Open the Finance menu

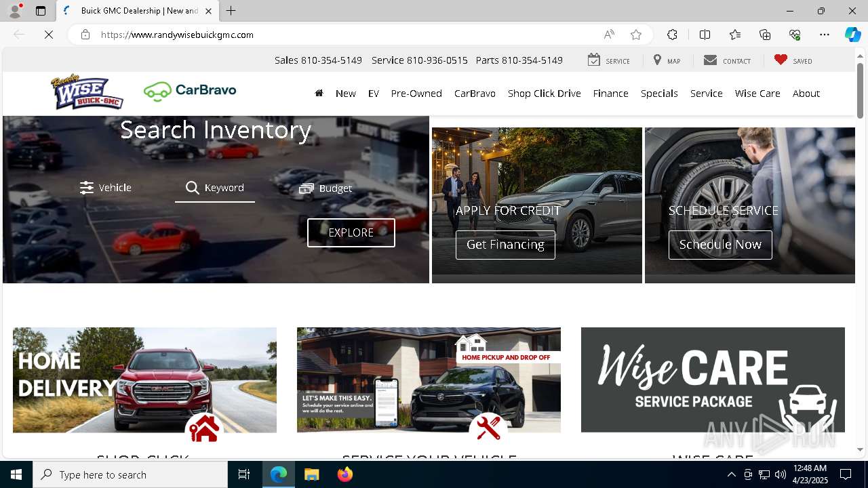(x=611, y=94)
